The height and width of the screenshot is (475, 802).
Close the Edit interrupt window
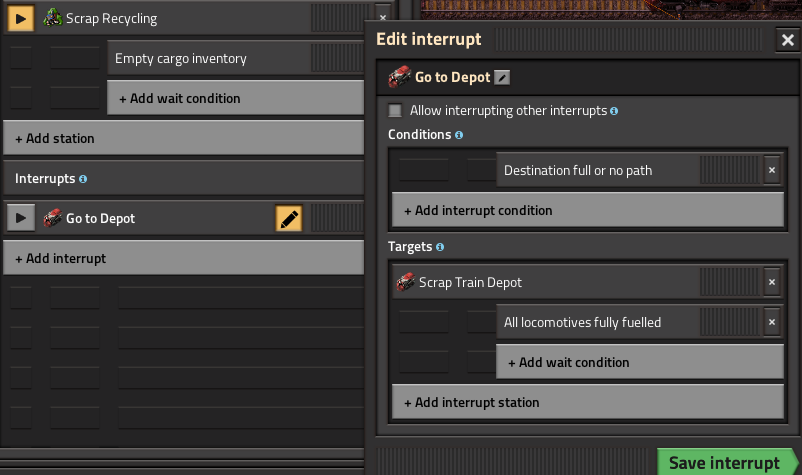[x=786, y=40]
